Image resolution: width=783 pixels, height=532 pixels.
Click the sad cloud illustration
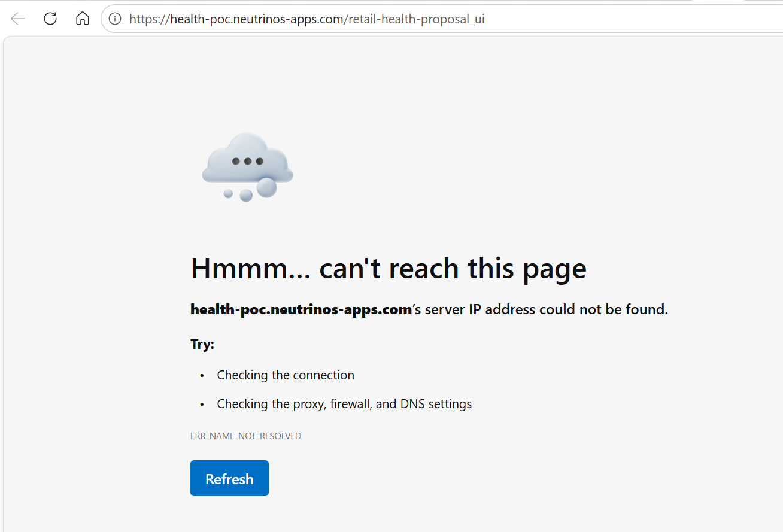tap(248, 167)
